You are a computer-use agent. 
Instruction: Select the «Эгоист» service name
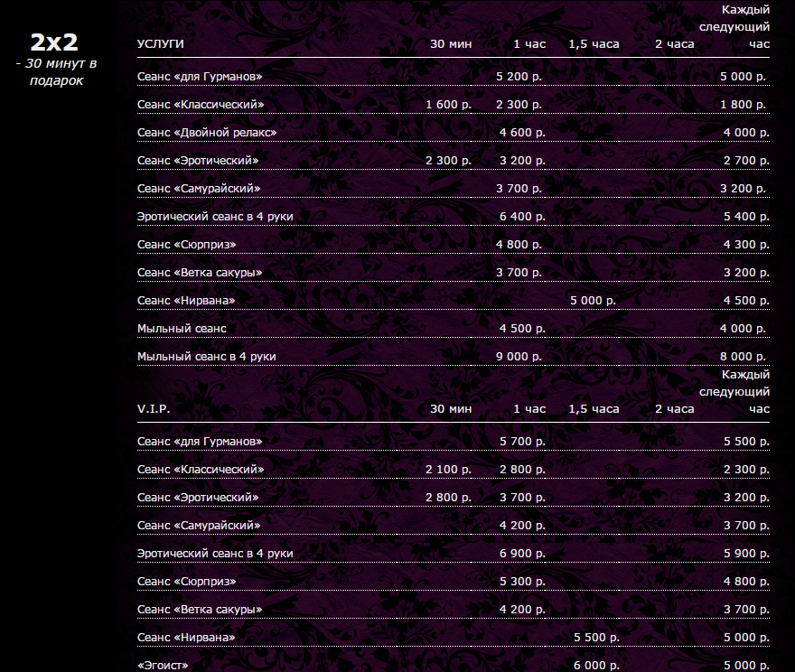pos(163,666)
